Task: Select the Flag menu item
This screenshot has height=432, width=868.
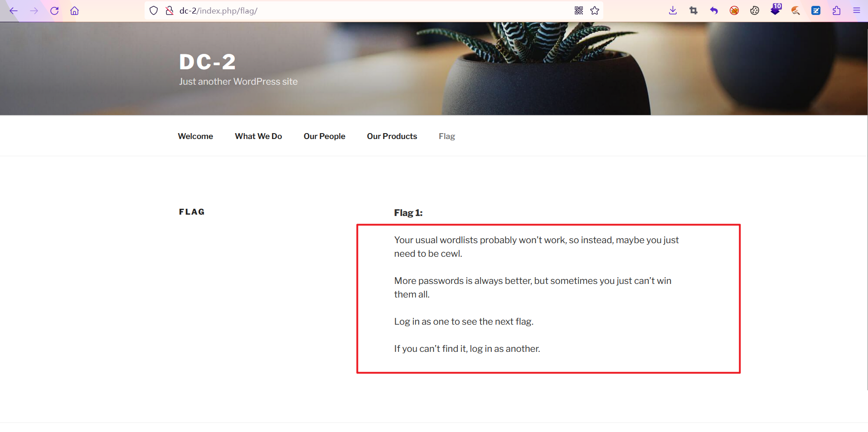Action: click(447, 136)
